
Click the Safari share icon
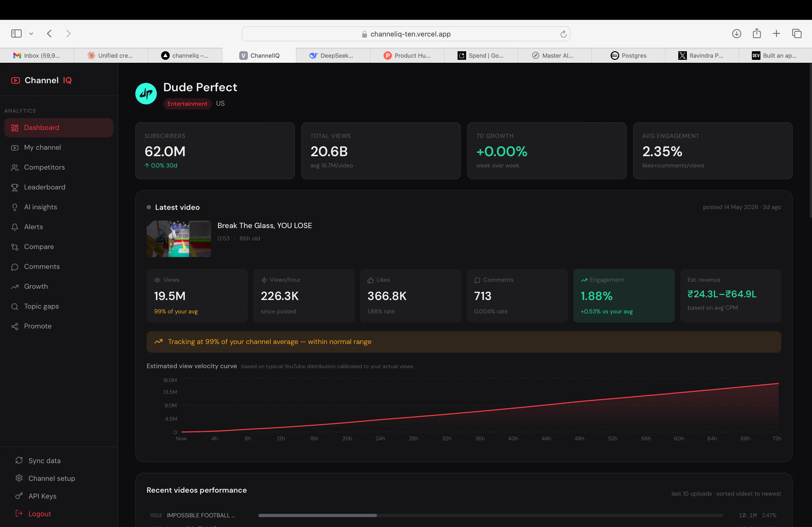pyautogui.click(x=757, y=33)
